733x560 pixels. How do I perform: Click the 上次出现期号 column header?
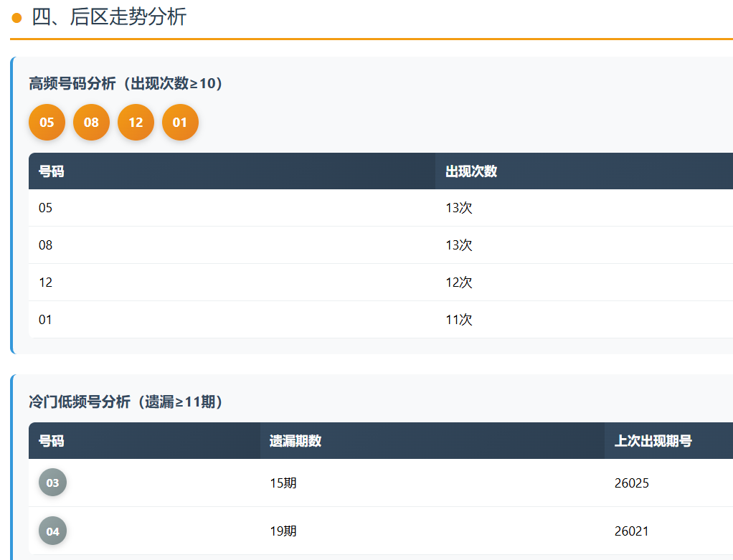point(653,441)
